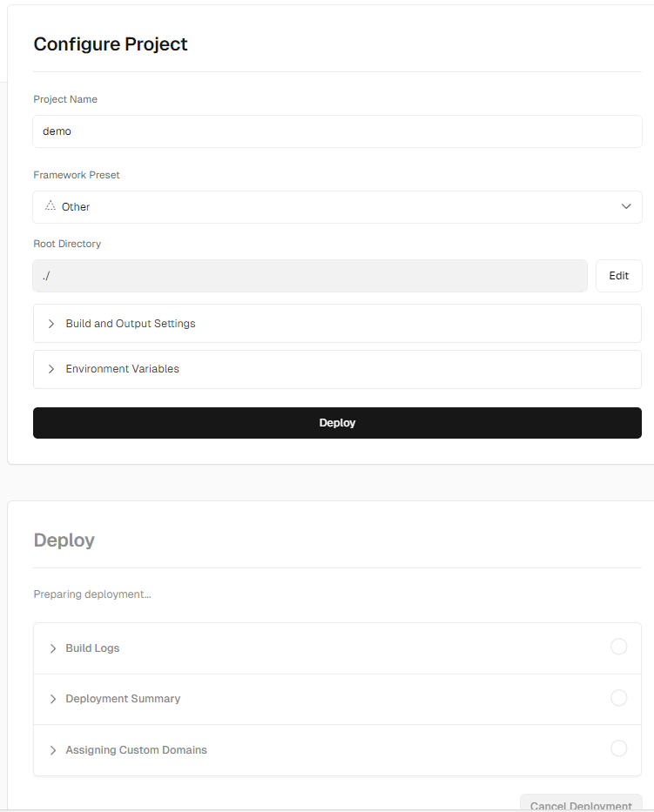The image size is (654, 812).
Task: Click chevron icon beside Assigning Custom Domains
Action: [x=52, y=750]
